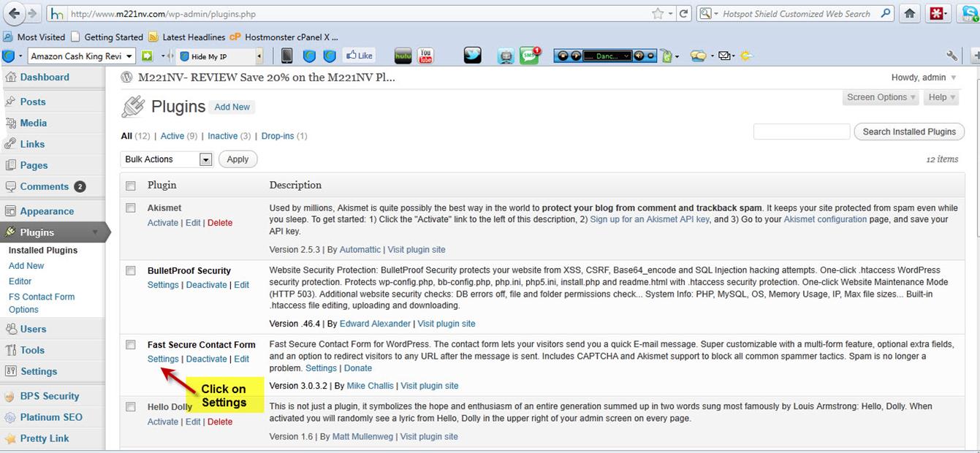980x453 pixels.
Task: Open the Hulu toolbar icon
Action: tap(403, 56)
